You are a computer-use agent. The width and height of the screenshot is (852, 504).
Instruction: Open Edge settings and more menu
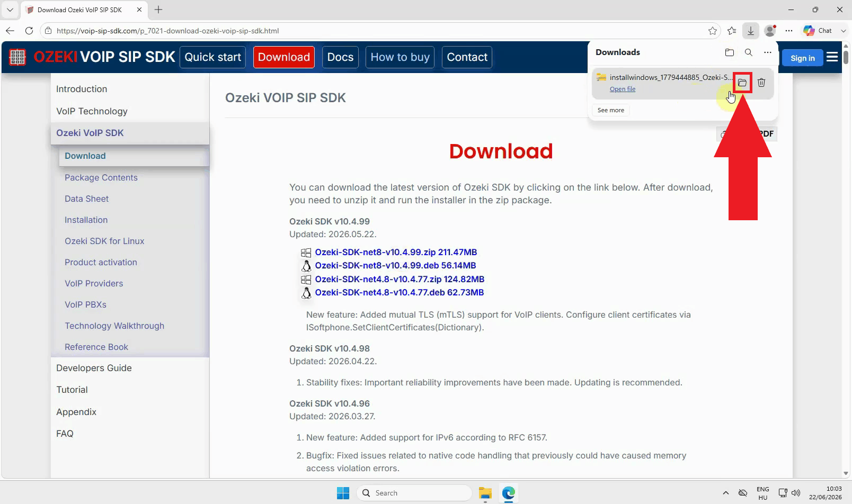789,31
